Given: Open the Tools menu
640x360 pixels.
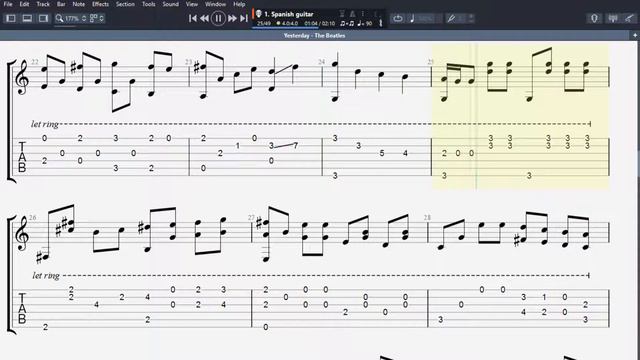Looking at the screenshot, I should point(149,4).
